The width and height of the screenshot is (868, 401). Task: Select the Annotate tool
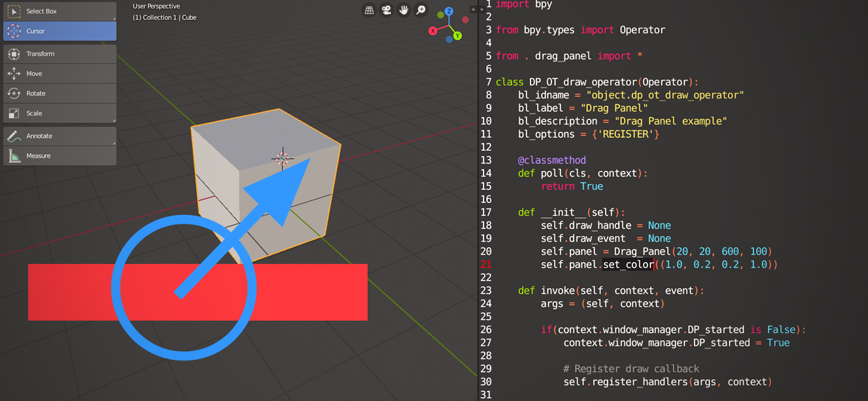click(x=60, y=135)
